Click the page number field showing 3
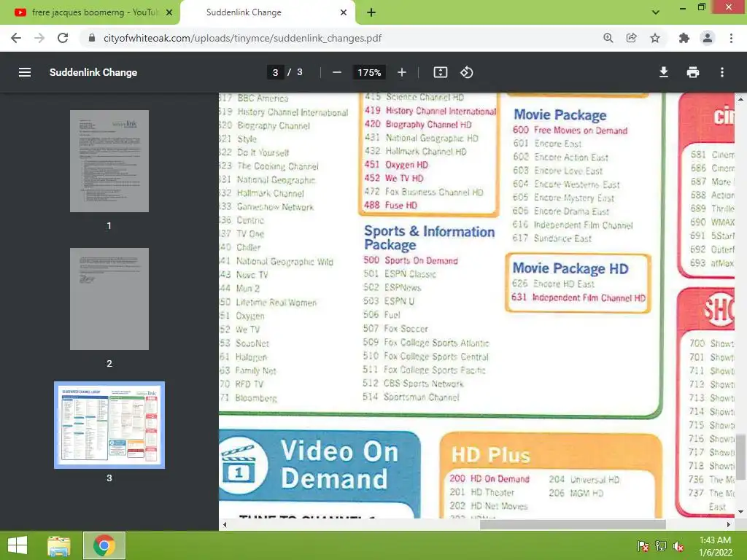The height and width of the screenshot is (560, 747). 275,72
